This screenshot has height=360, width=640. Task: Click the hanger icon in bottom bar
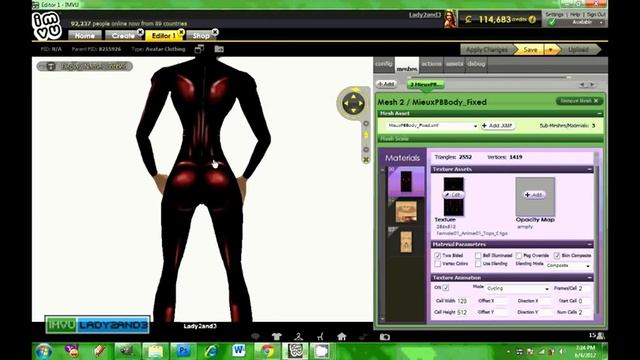click(x=298, y=336)
